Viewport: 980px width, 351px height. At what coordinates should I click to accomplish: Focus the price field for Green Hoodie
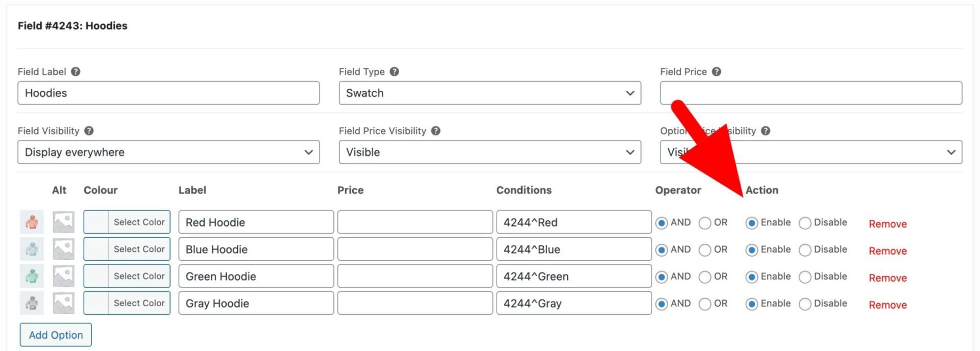tap(415, 276)
